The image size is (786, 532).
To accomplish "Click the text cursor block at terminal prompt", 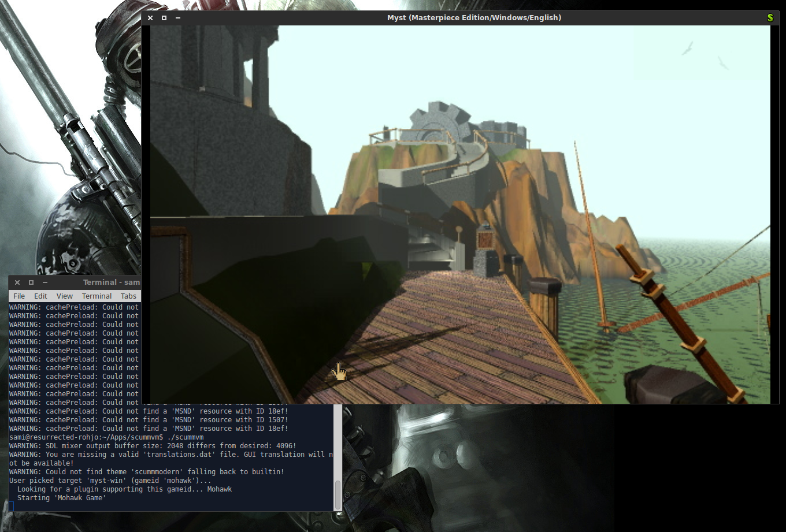I will (11, 507).
